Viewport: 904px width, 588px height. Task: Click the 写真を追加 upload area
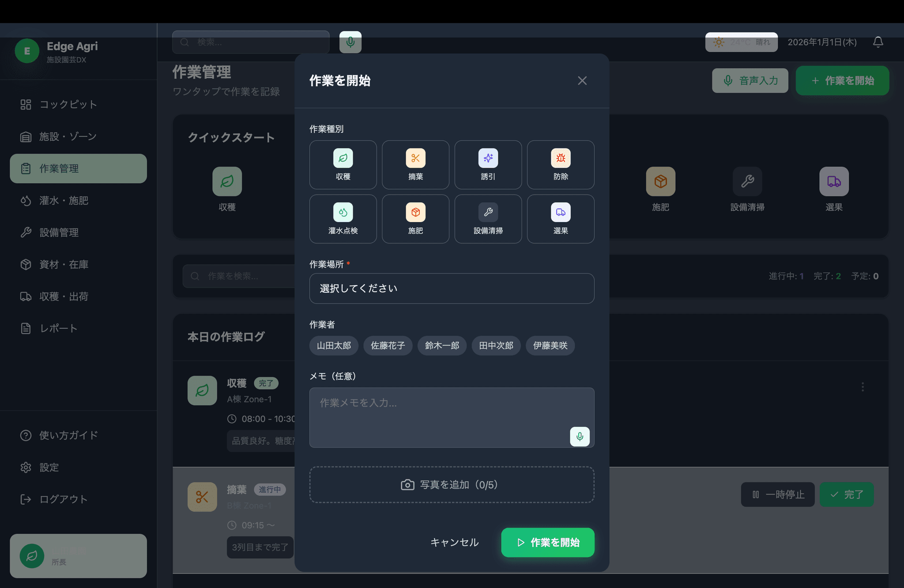click(x=452, y=485)
